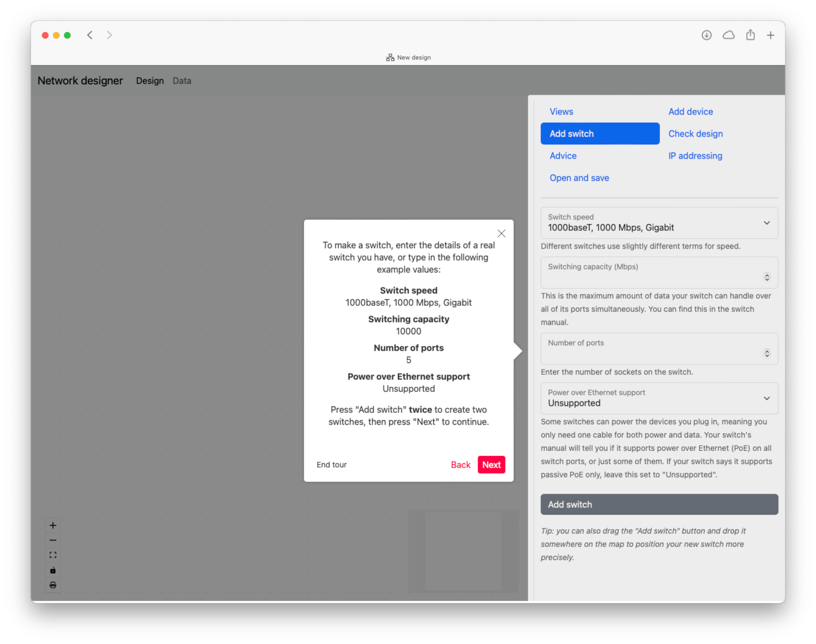The image size is (816, 644).
Task: Click the print icon on canvas controls
Action: tap(53, 585)
